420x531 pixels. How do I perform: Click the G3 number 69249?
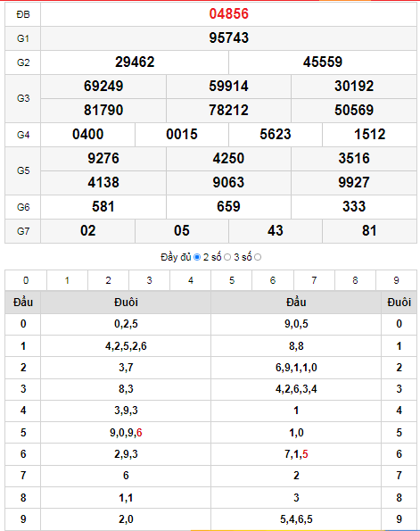103,86
